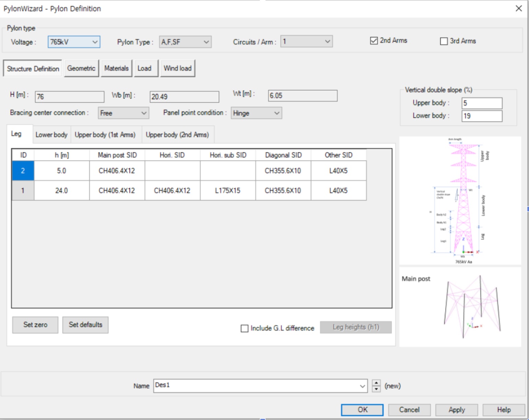Open Bracing center connection dropdown
The height and width of the screenshot is (420, 529).
123,113
